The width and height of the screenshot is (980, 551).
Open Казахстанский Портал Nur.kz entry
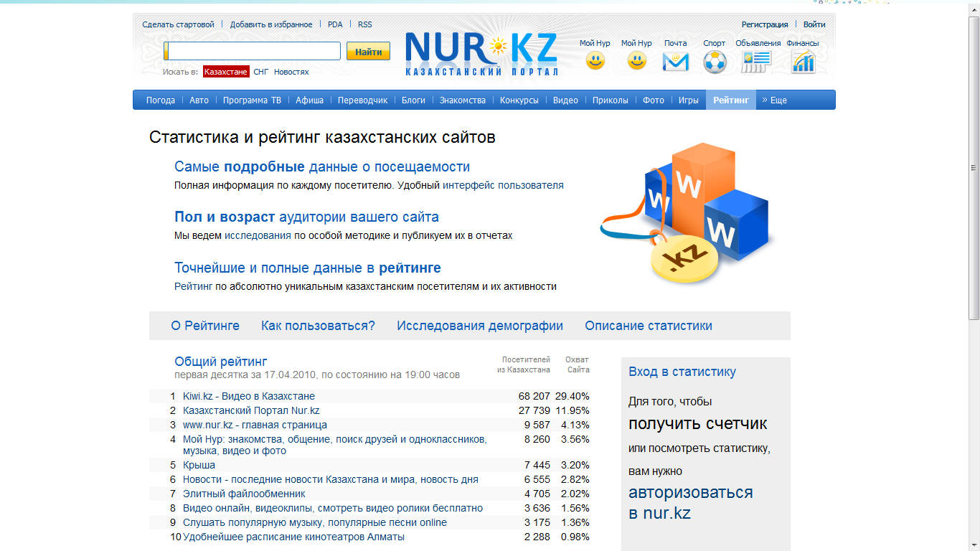tap(251, 410)
